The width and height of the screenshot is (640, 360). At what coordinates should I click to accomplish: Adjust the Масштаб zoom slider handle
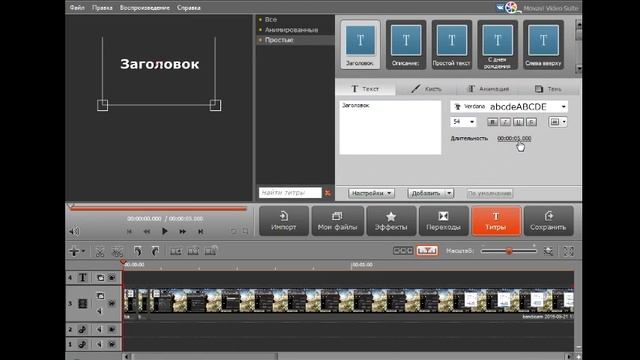click(x=509, y=251)
